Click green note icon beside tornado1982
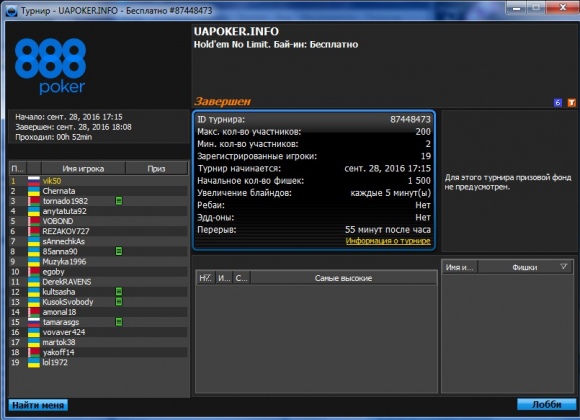 [x=119, y=201]
